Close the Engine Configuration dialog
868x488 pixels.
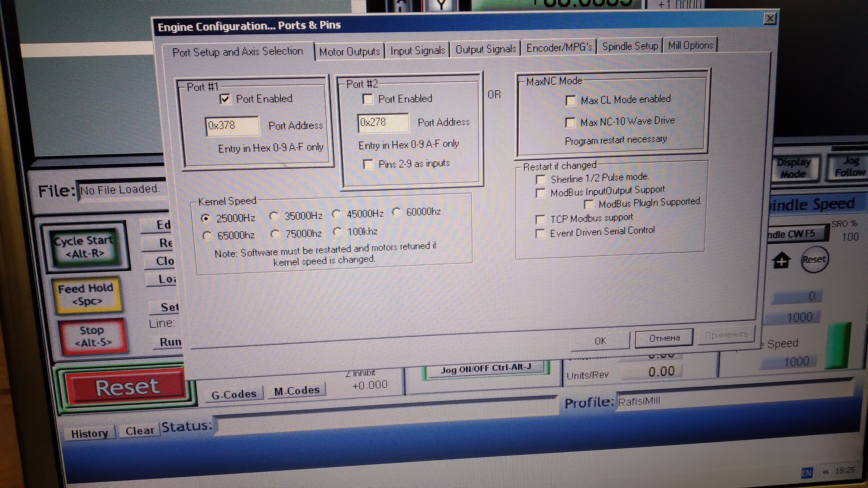coord(770,18)
